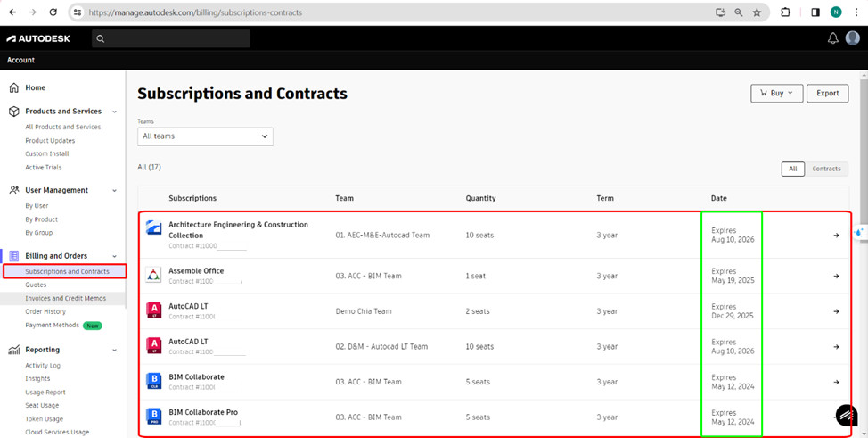
Task: Click the browser address bar URL
Action: pos(195,12)
